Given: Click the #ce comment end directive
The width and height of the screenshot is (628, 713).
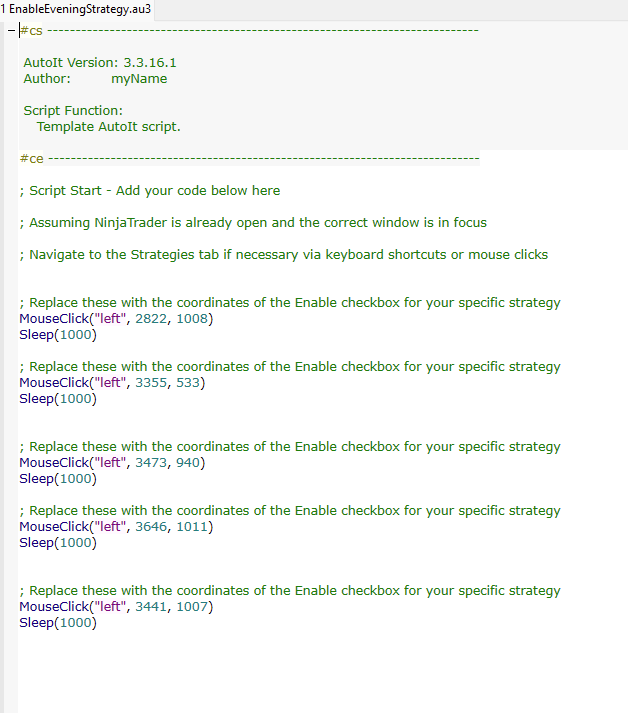Looking at the screenshot, I should click(31, 158).
